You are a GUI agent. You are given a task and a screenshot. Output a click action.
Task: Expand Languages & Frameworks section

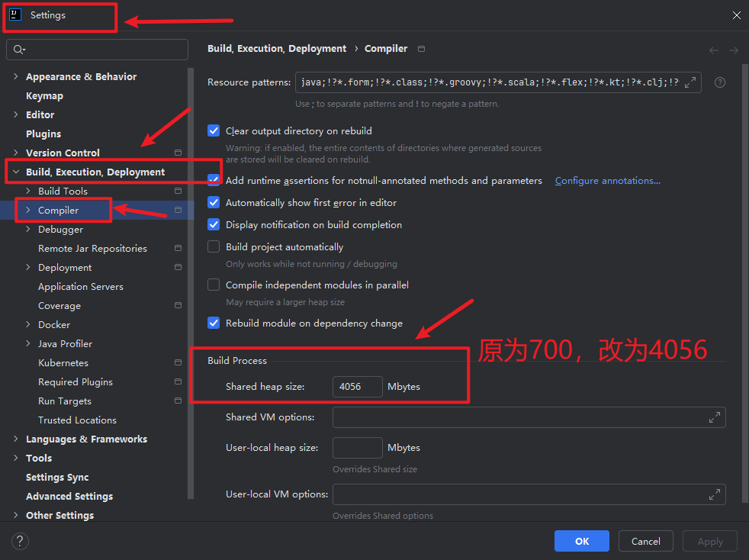pyautogui.click(x=16, y=439)
